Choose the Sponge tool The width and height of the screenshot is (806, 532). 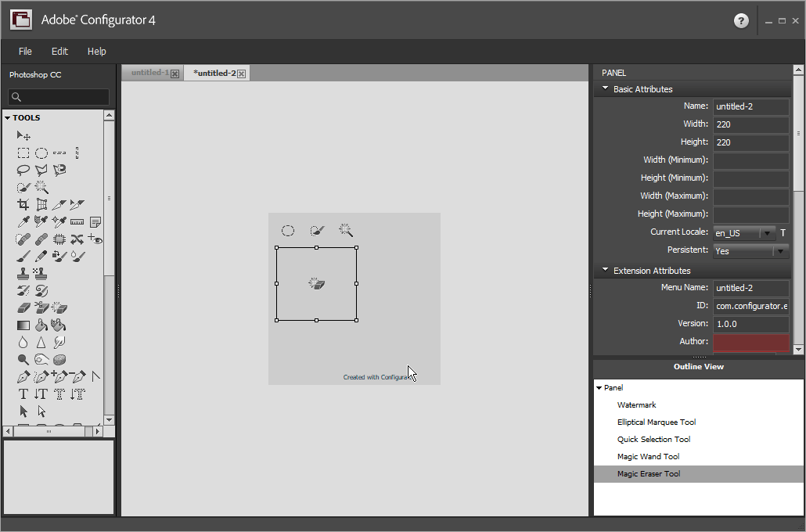click(x=59, y=359)
